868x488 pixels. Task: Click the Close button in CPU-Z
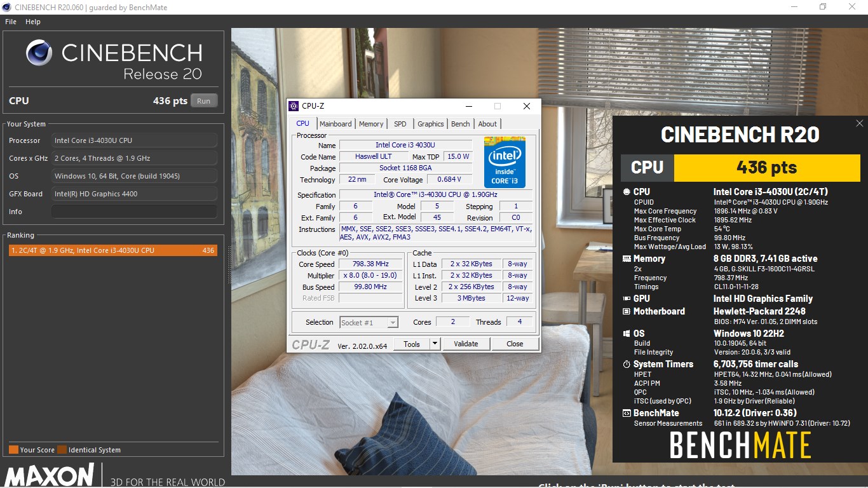[515, 344]
